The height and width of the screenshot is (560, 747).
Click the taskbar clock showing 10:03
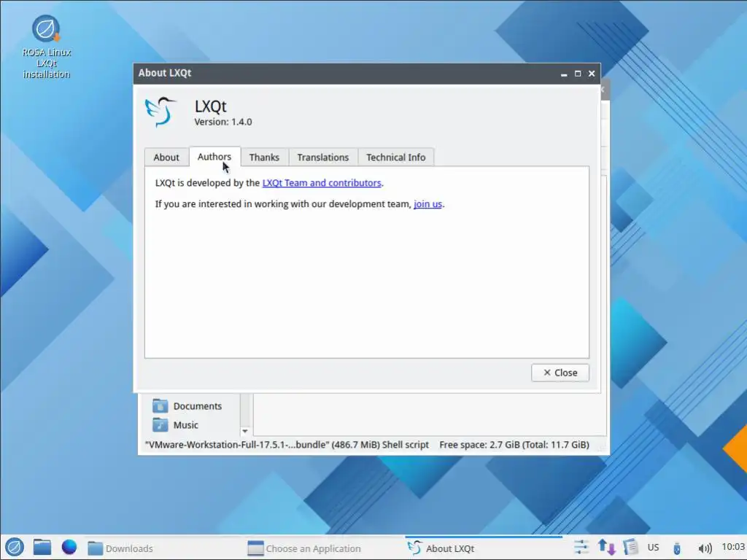click(732, 547)
